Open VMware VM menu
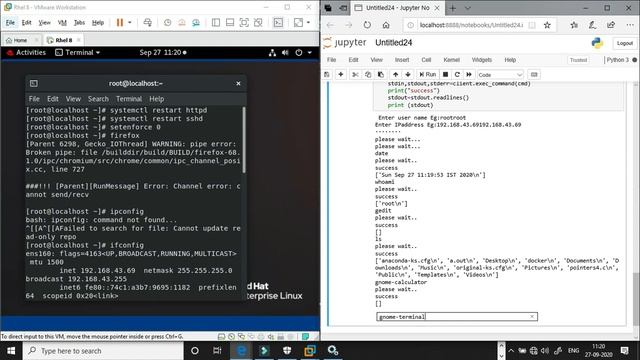 62,22
